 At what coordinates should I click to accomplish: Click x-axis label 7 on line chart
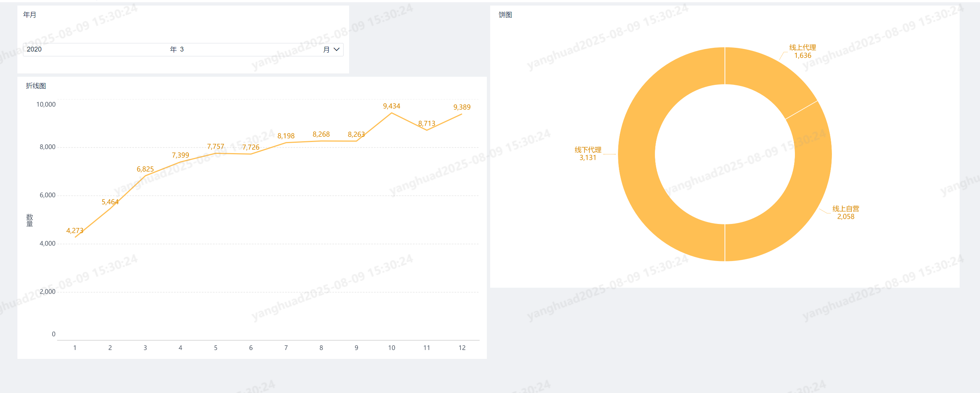[x=286, y=348]
